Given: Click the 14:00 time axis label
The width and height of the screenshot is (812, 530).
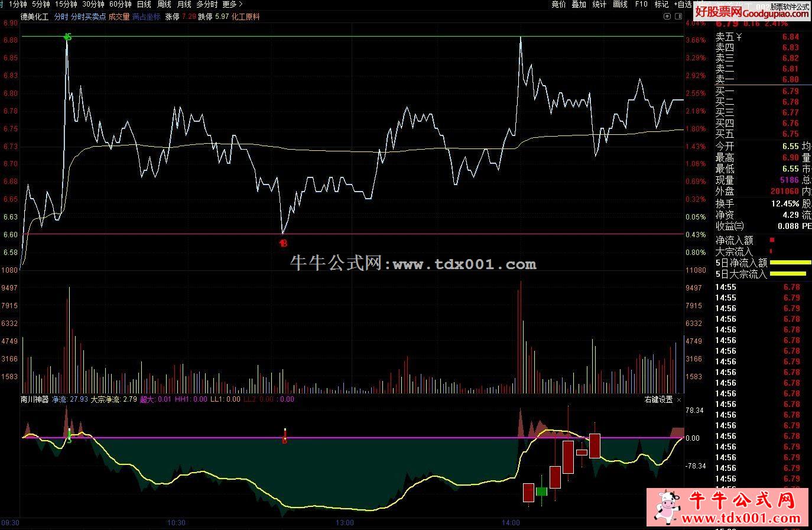Looking at the screenshot, I should coord(511,523).
